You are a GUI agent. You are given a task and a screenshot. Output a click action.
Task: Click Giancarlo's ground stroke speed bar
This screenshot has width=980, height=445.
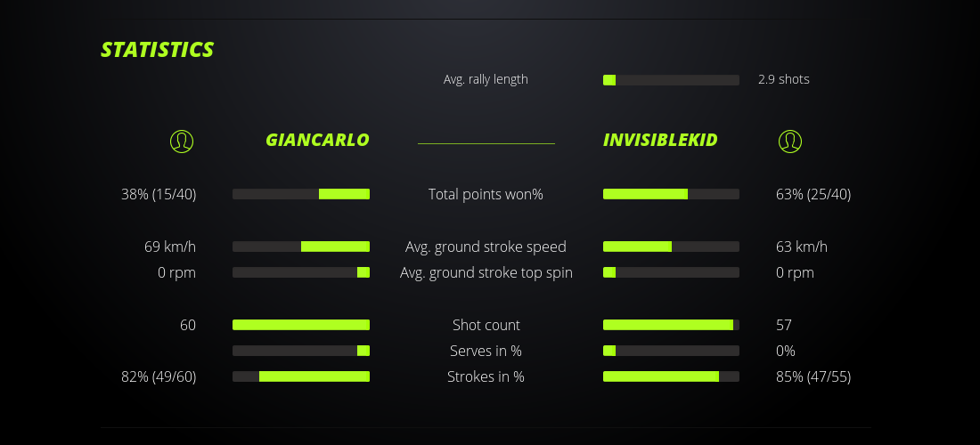tap(301, 247)
